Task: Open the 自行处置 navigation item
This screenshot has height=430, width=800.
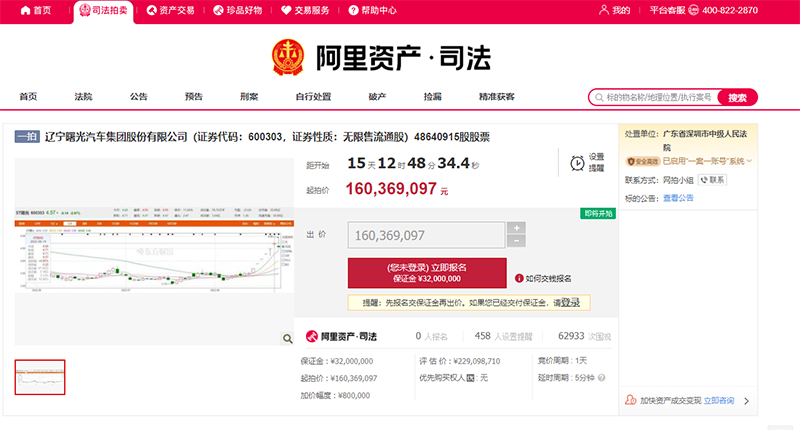Action: click(313, 96)
